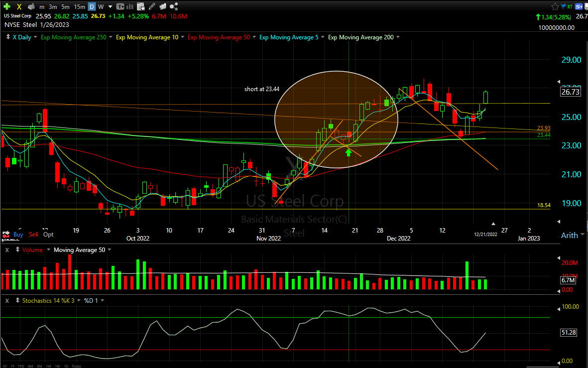Click the 12/21/2022 date label
Screen dimensions: 588x368
click(485, 234)
